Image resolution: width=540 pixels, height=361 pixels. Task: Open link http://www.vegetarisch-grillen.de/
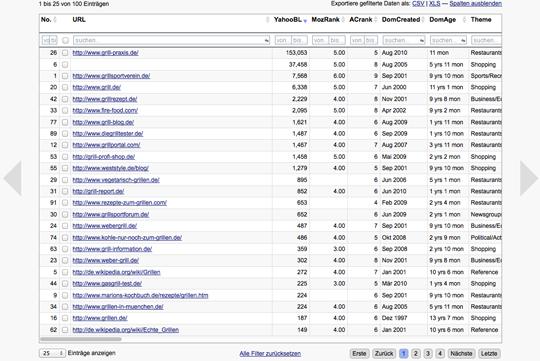[x=116, y=180]
